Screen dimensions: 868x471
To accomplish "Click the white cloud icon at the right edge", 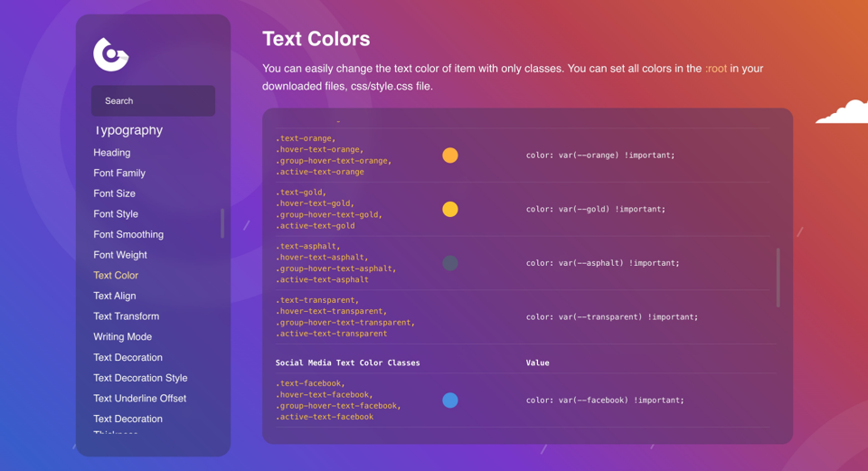I will click(844, 113).
